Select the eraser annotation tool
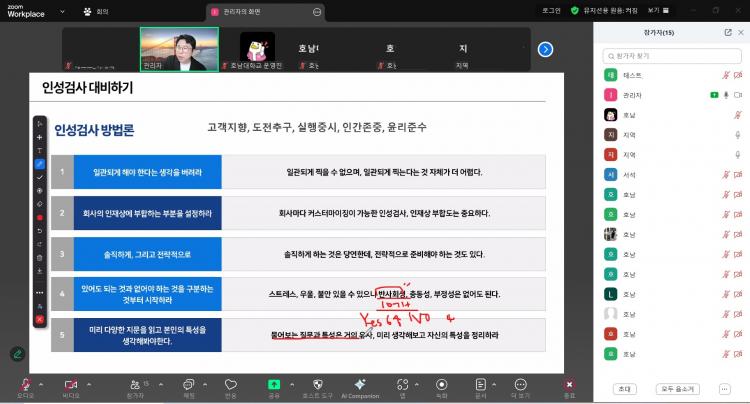750x404 pixels. pos(40,204)
